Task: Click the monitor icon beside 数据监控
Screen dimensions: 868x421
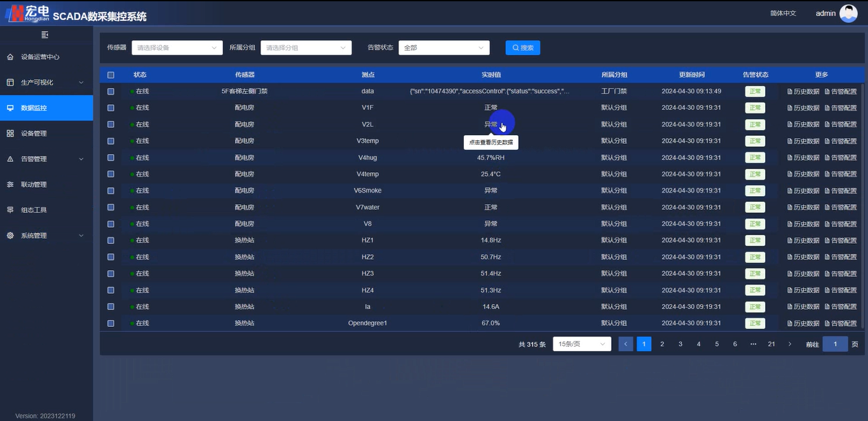Action: (10, 108)
